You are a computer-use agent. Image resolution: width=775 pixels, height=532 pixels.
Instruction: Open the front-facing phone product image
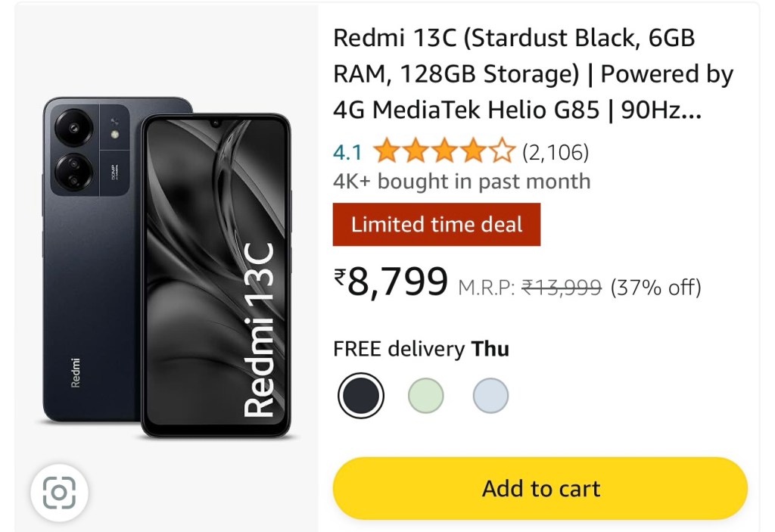coord(216,276)
